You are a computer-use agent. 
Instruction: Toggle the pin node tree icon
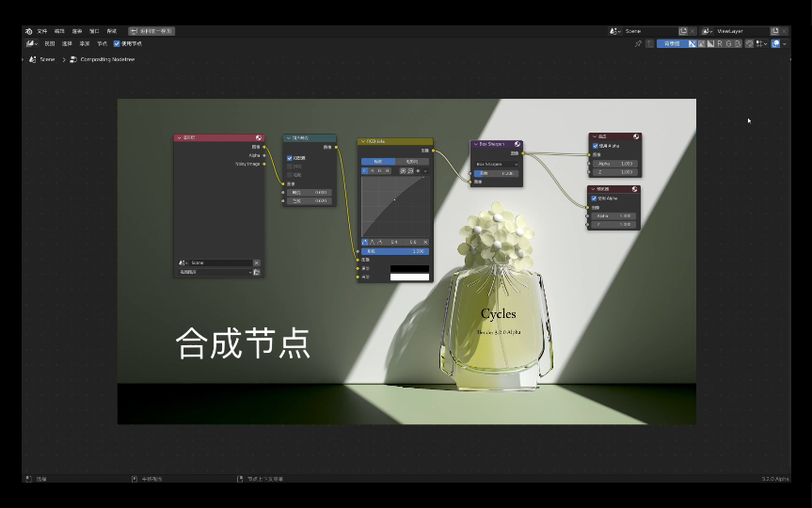click(x=638, y=44)
